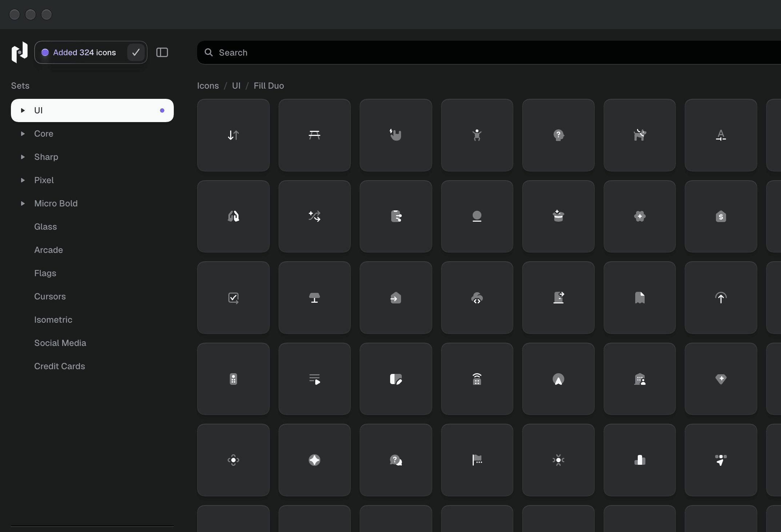Image resolution: width=781 pixels, height=532 pixels.
Task: Click the chat question bubbles icon tile
Action: click(396, 460)
